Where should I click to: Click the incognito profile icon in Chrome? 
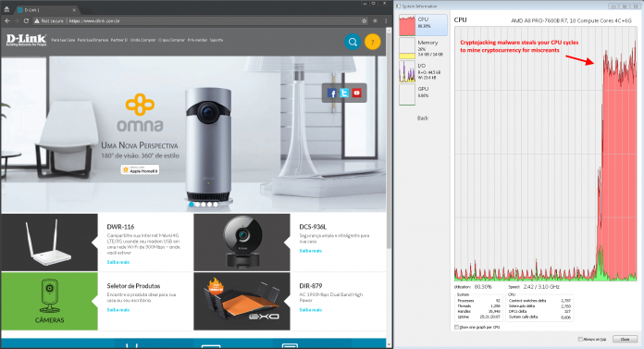[x=6, y=9]
